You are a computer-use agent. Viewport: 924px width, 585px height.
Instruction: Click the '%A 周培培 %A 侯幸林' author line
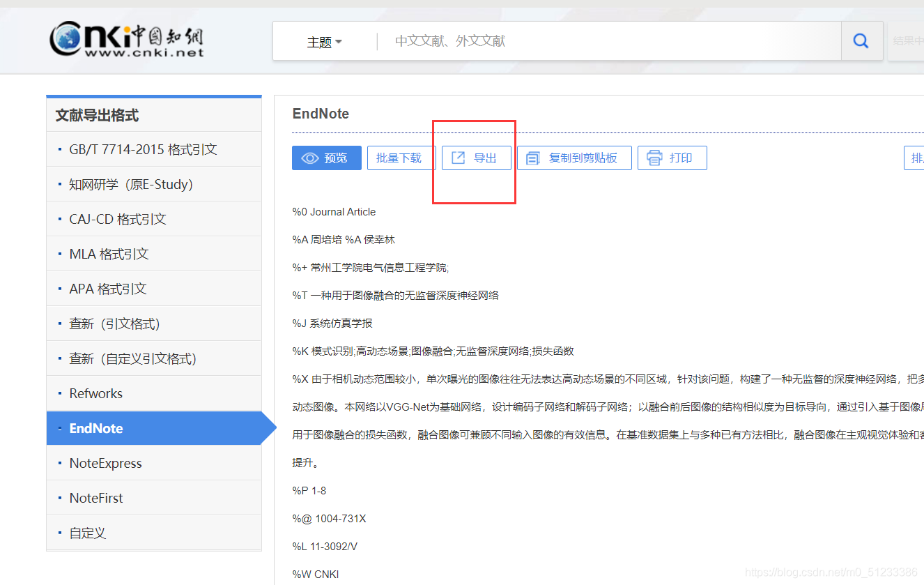pyautogui.click(x=344, y=240)
